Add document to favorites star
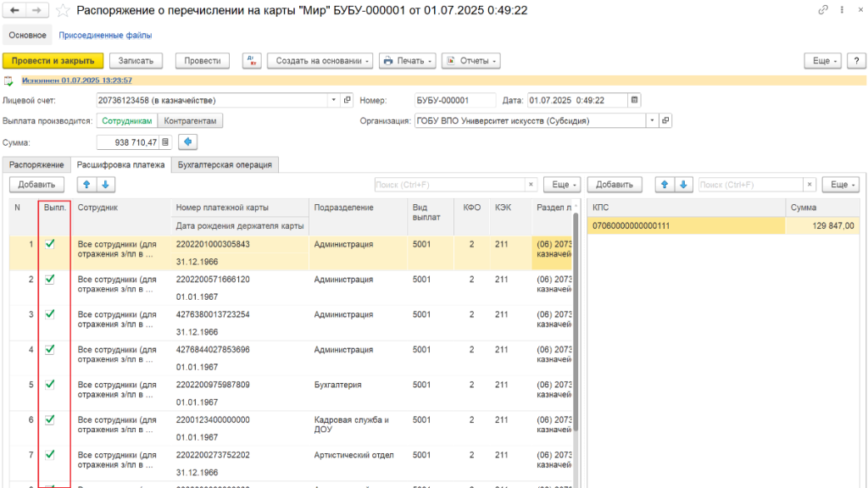The image size is (868, 488). [x=63, y=10]
